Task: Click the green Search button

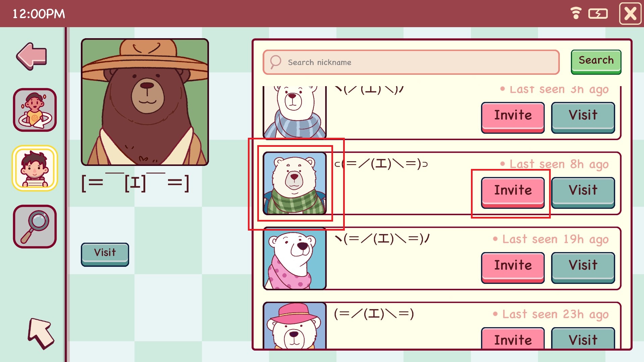Action: coord(596,62)
